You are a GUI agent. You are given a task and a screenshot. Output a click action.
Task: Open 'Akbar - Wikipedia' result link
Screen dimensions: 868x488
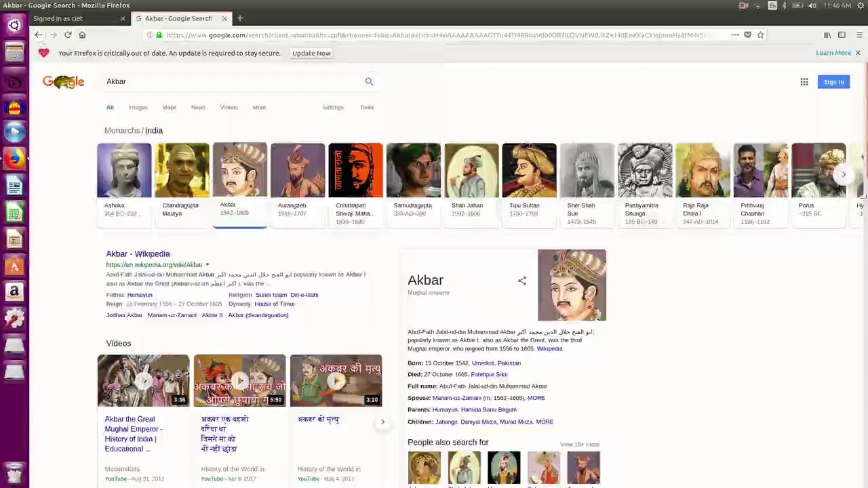pos(138,253)
